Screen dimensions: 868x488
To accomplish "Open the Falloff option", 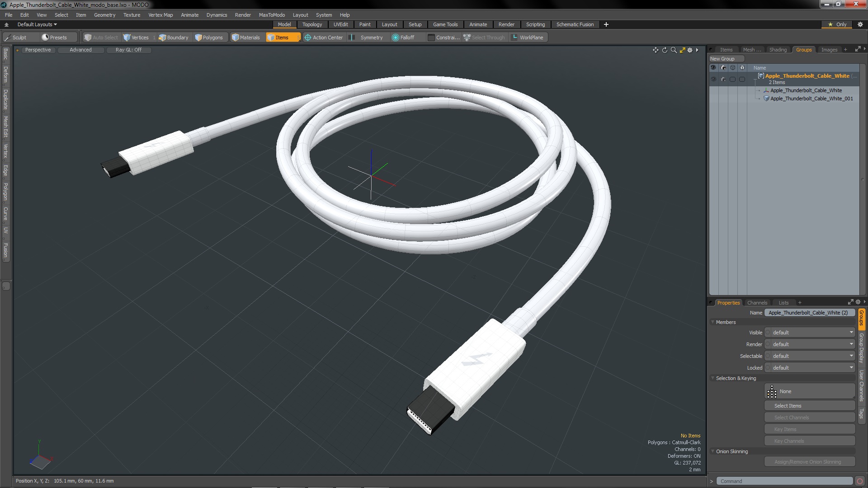I will pyautogui.click(x=407, y=38).
